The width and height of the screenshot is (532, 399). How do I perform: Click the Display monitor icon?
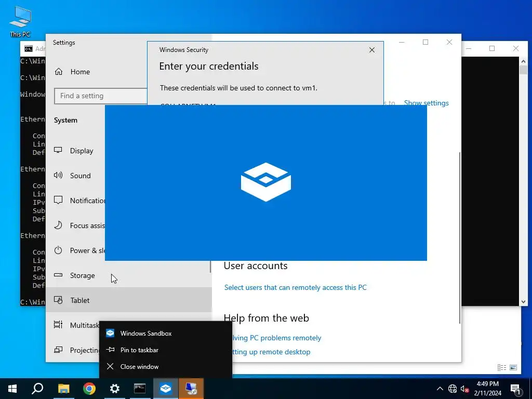click(x=58, y=150)
